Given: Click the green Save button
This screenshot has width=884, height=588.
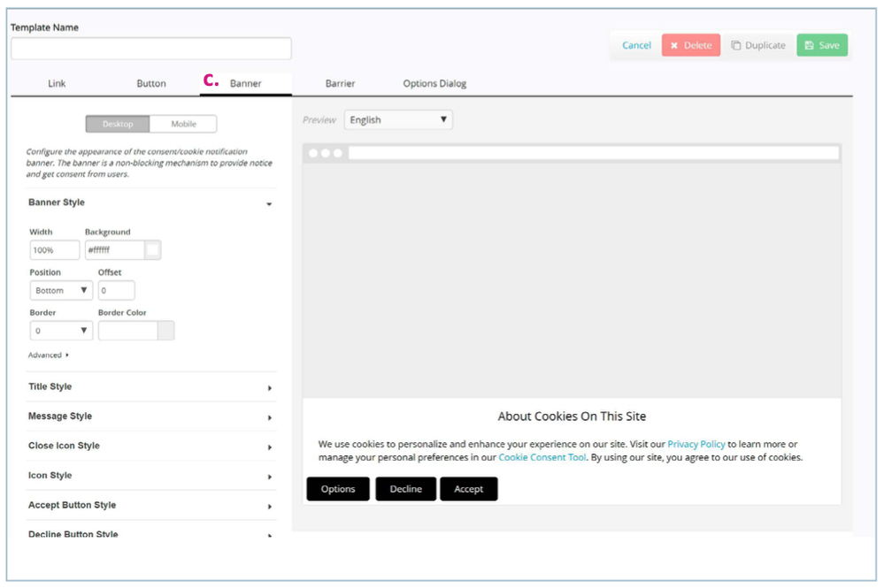Looking at the screenshot, I should click(822, 45).
